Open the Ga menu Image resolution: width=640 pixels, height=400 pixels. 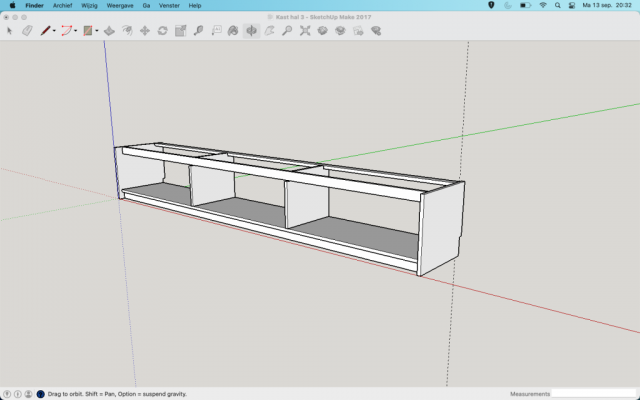click(146, 6)
